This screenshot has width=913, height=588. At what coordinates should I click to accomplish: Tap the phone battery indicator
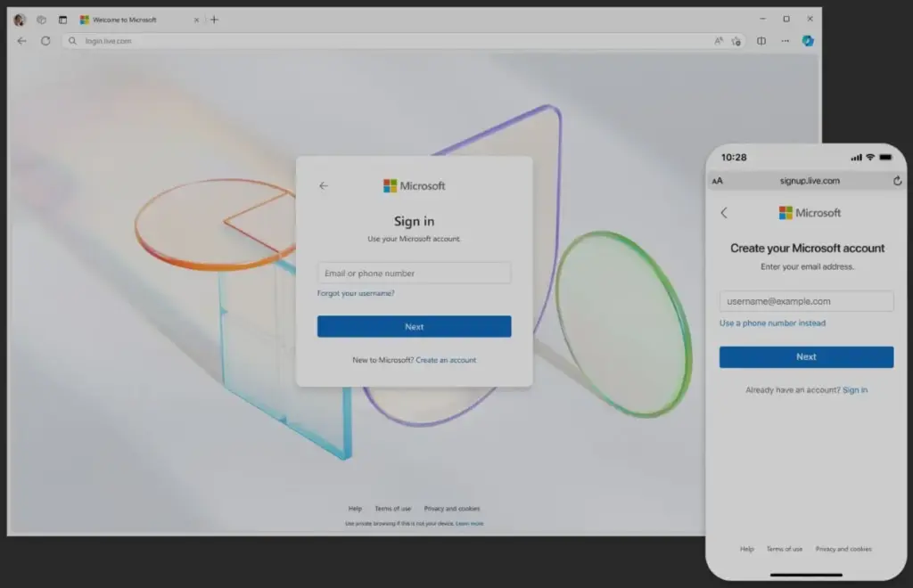[x=885, y=158]
